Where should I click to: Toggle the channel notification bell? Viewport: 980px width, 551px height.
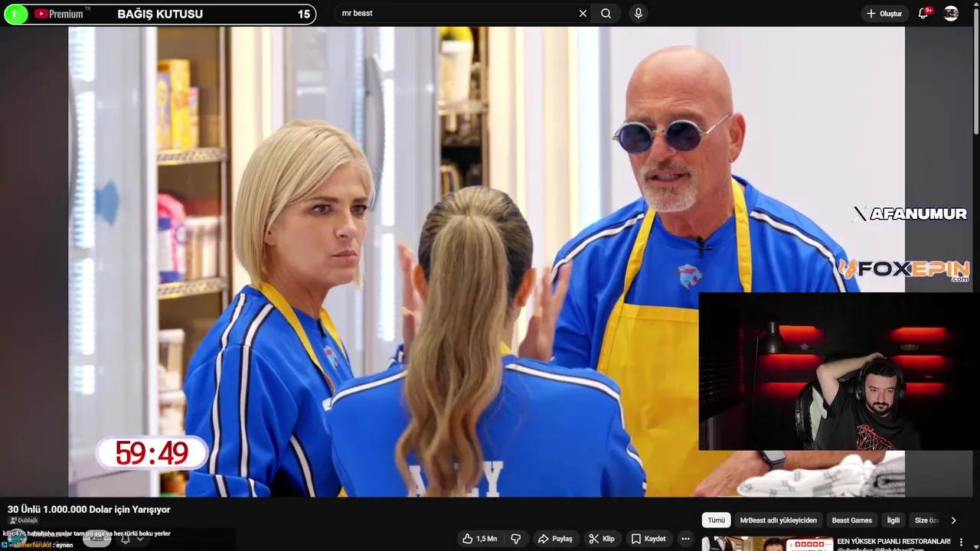tap(126, 539)
